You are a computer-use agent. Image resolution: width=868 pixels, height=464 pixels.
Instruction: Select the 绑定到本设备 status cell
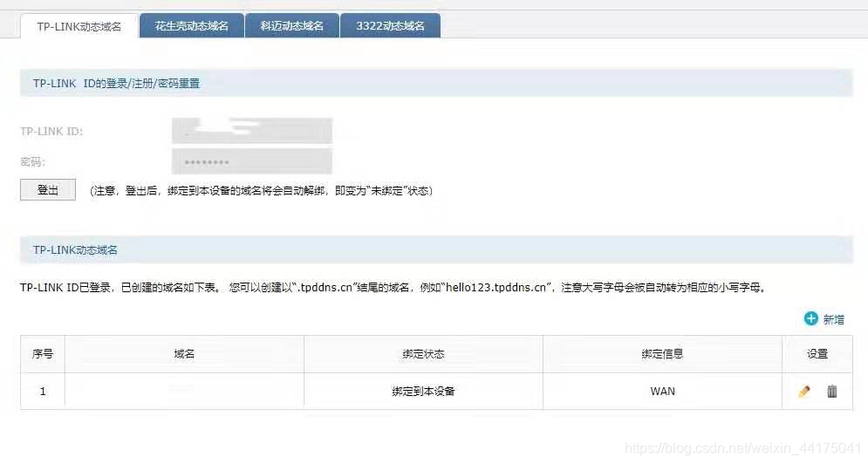pyautogui.click(x=423, y=392)
